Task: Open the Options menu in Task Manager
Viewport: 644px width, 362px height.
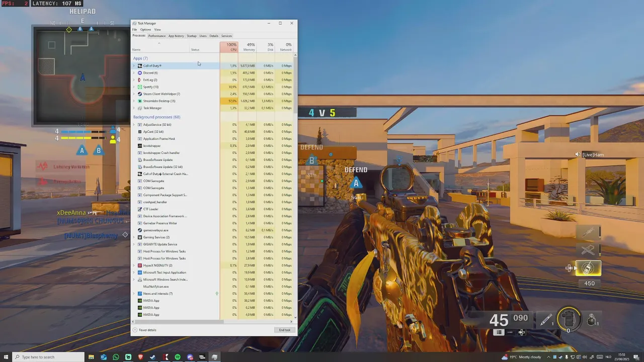Action: pyautogui.click(x=145, y=30)
